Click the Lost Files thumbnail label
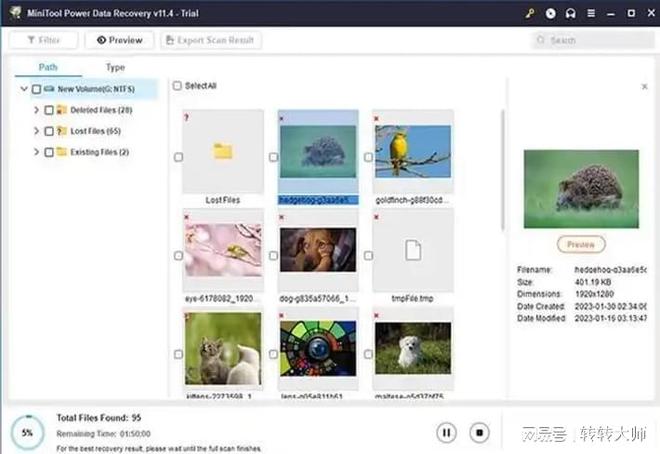660x454 pixels. point(223,200)
